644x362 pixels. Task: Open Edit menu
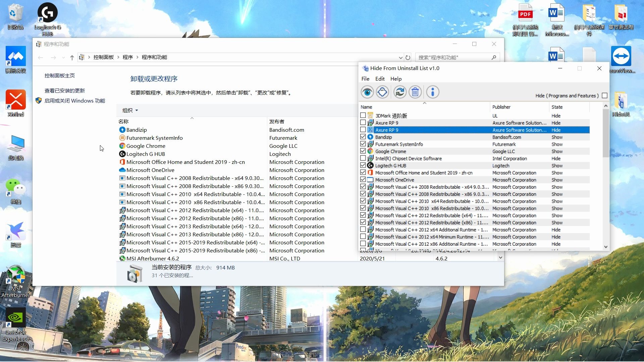[x=380, y=79]
